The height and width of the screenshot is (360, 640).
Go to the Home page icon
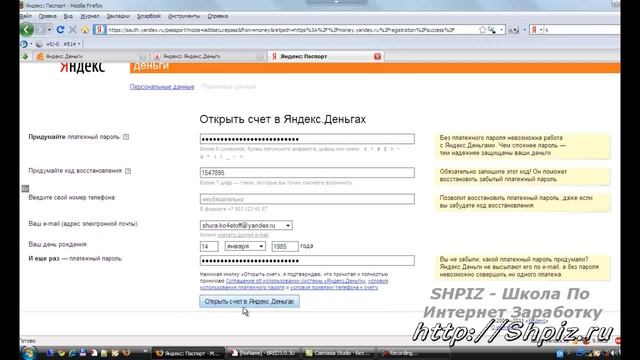coord(85,30)
